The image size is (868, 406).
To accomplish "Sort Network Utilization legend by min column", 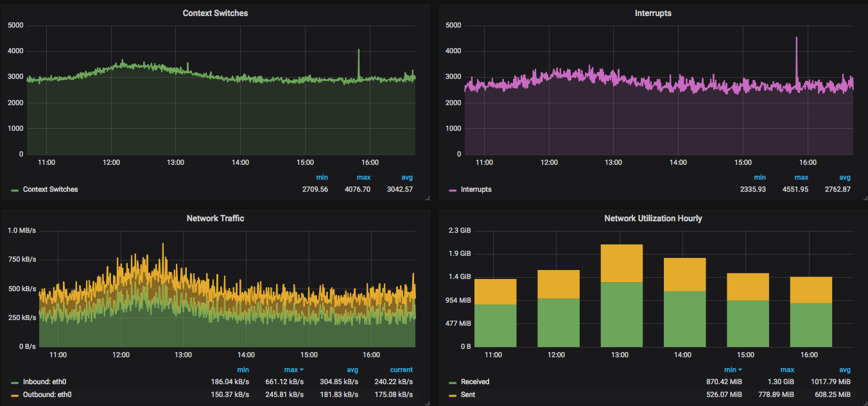I will (x=733, y=369).
